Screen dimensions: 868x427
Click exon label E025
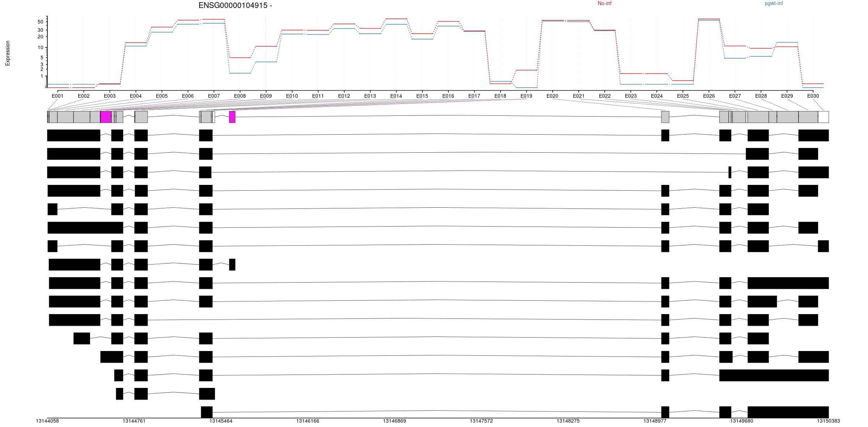point(683,96)
